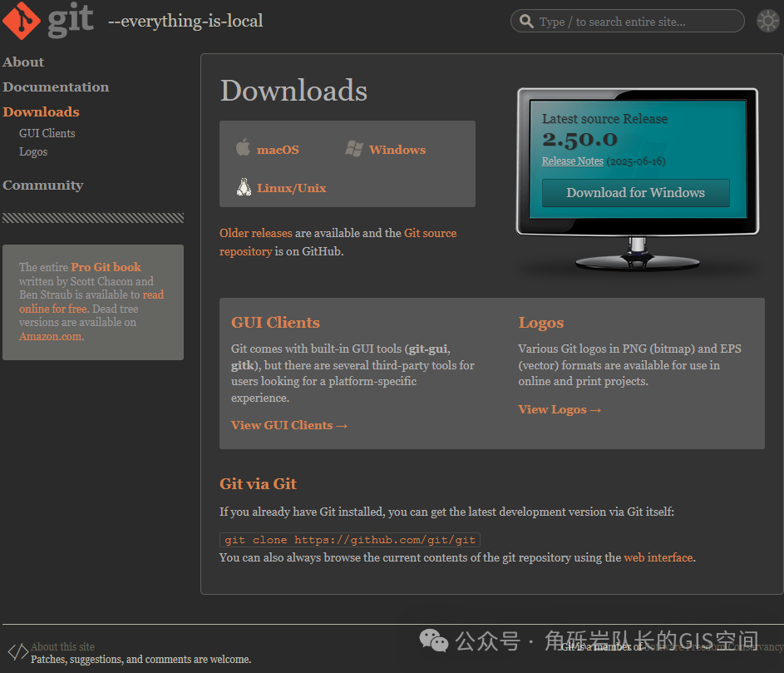Click the Windows logo icon

pos(354,149)
